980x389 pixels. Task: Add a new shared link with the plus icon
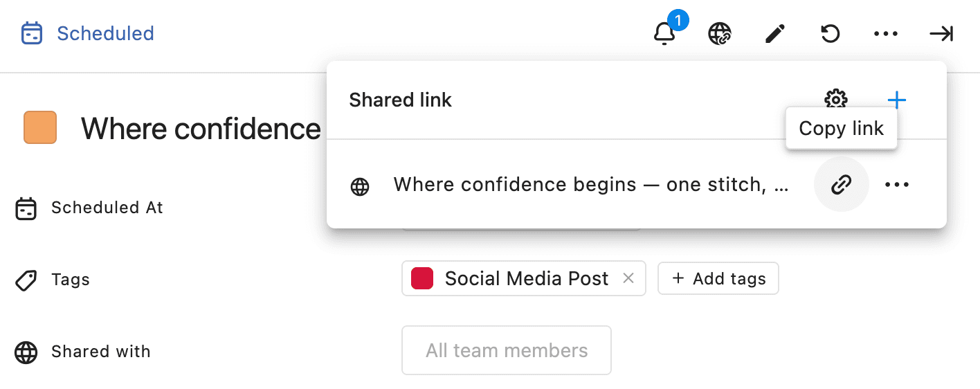(x=897, y=100)
